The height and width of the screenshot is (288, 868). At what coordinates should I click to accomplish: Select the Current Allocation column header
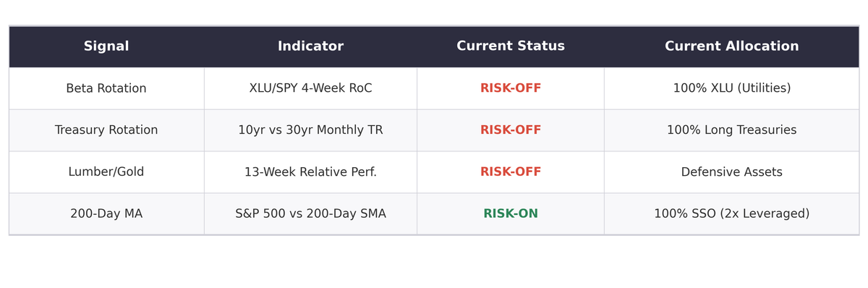(x=732, y=46)
